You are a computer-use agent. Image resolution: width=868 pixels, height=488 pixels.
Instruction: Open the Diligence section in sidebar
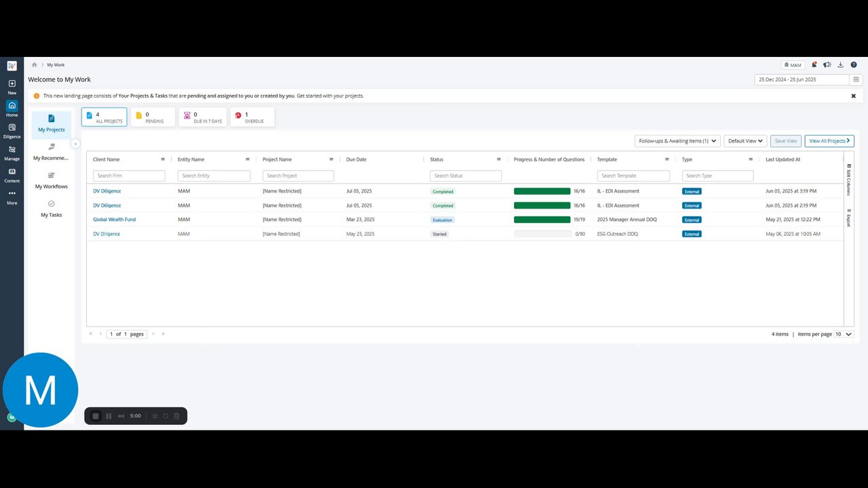(x=12, y=131)
